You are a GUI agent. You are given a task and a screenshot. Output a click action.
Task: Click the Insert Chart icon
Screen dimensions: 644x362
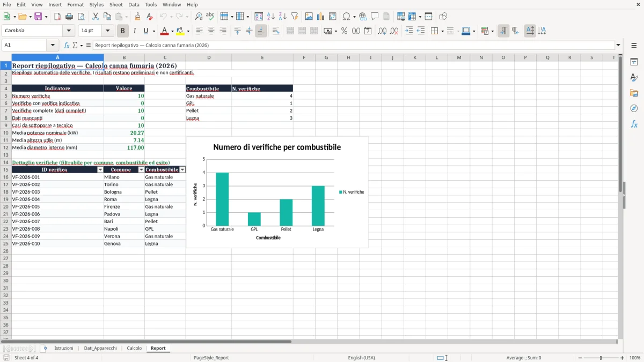pos(321,17)
